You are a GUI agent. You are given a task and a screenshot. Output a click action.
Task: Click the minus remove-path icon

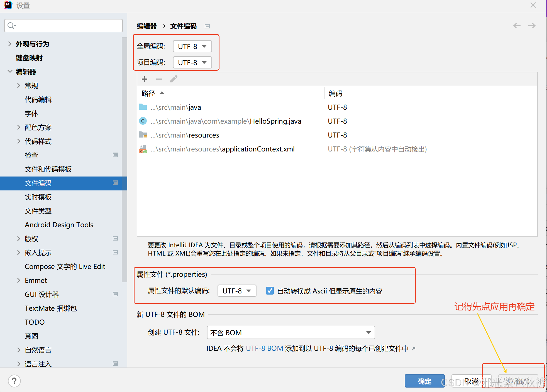coord(159,79)
